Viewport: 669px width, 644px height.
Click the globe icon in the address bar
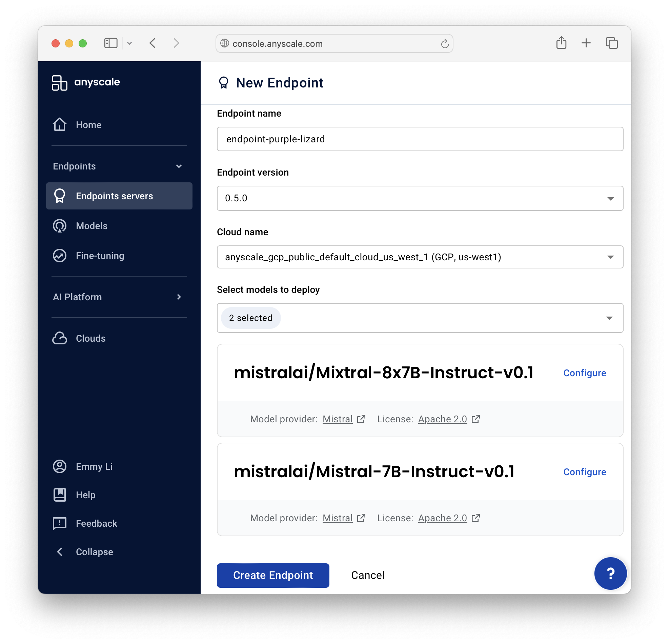point(225,43)
